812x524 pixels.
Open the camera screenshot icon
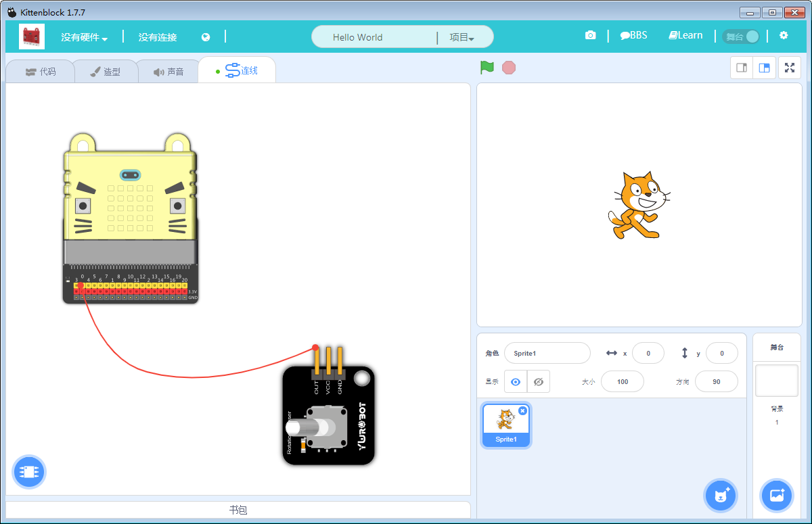point(591,36)
